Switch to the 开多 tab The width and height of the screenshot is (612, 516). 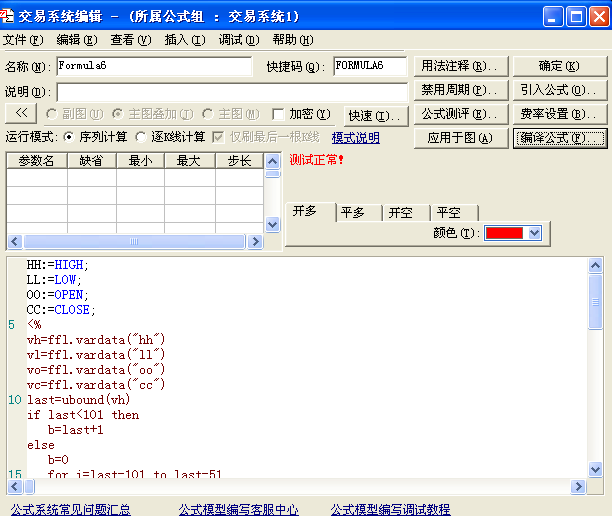click(310, 212)
